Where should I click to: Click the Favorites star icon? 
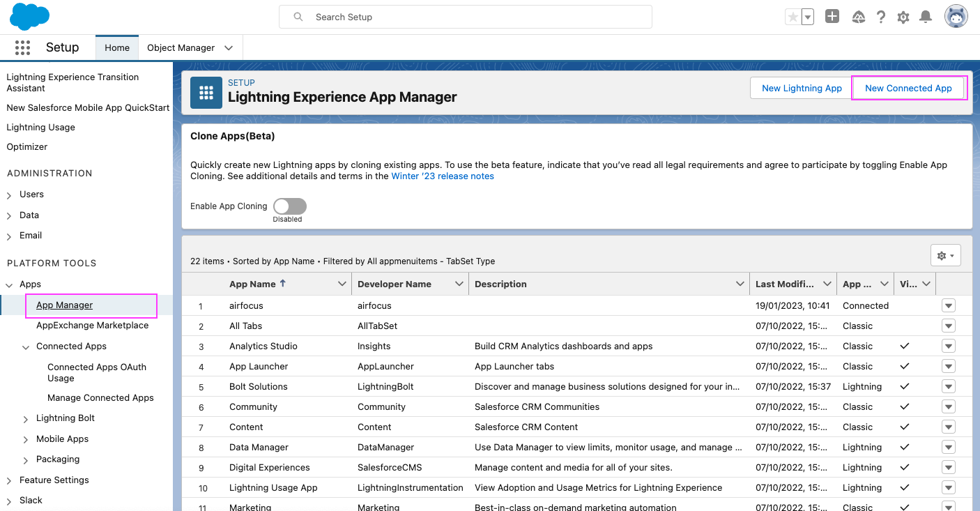point(793,17)
